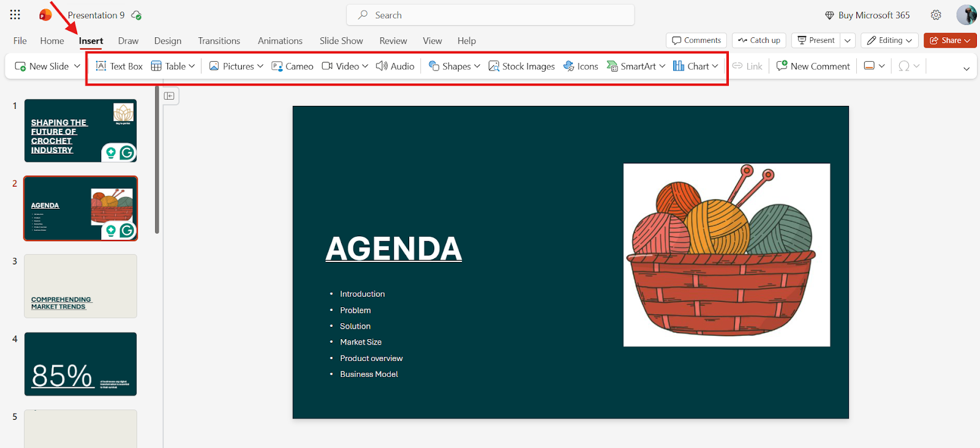Insert Icons

[581, 66]
